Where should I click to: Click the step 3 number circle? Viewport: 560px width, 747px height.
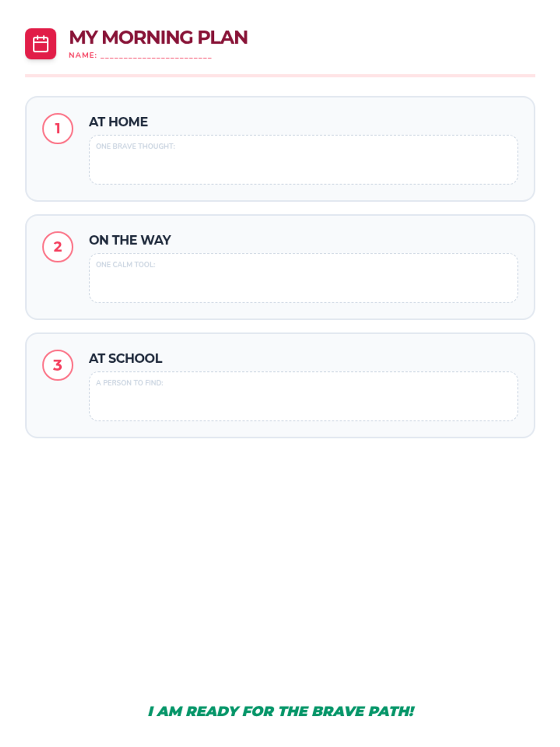58,365
